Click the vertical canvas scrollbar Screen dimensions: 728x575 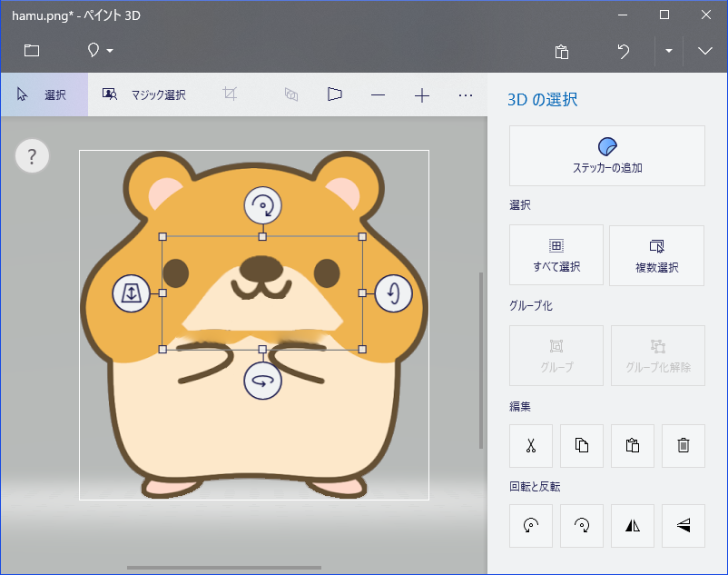(481, 361)
